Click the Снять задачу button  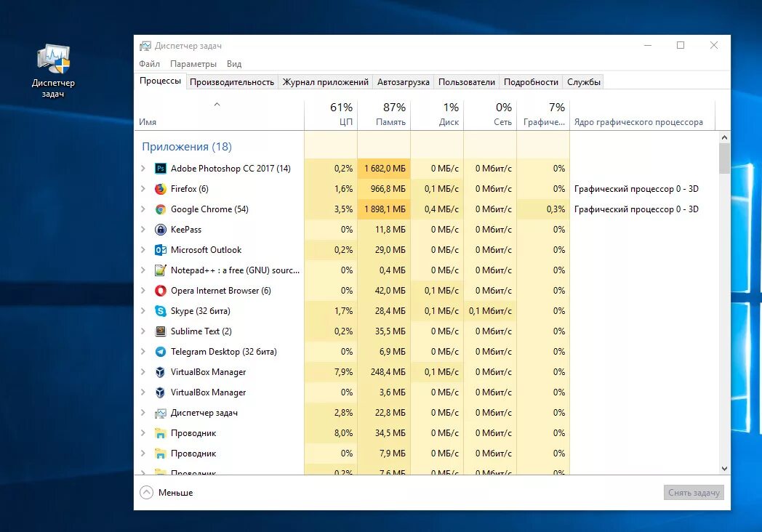click(x=694, y=493)
